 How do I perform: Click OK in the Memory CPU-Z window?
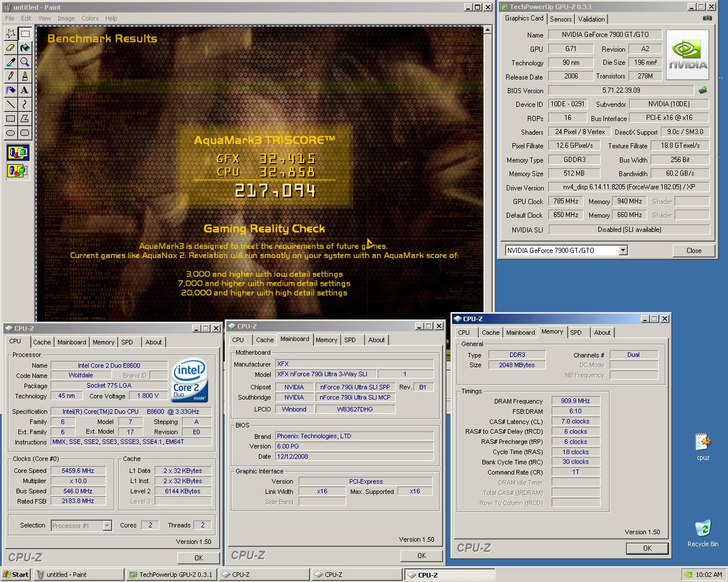(x=647, y=548)
